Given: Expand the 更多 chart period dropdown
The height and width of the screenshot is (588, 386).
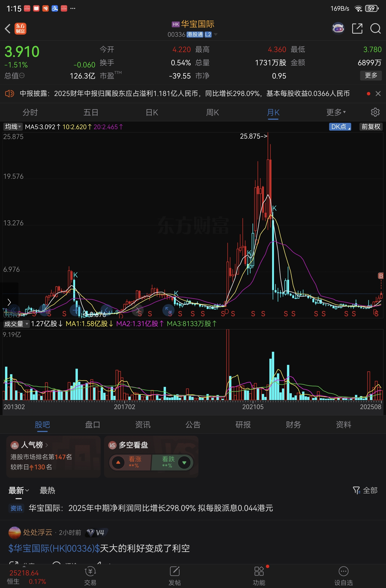Looking at the screenshot, I should pos(336,112).
